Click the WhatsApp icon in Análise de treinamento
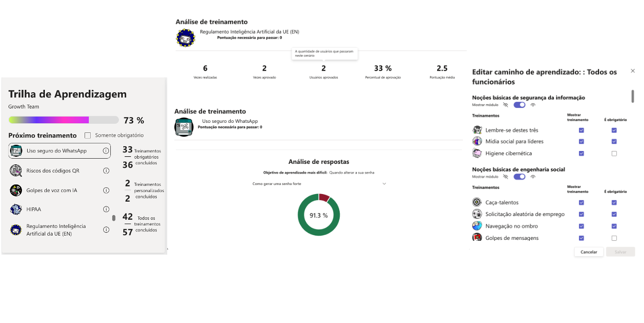The height and width of the screenshot is (323, 644). coord(183,127)
